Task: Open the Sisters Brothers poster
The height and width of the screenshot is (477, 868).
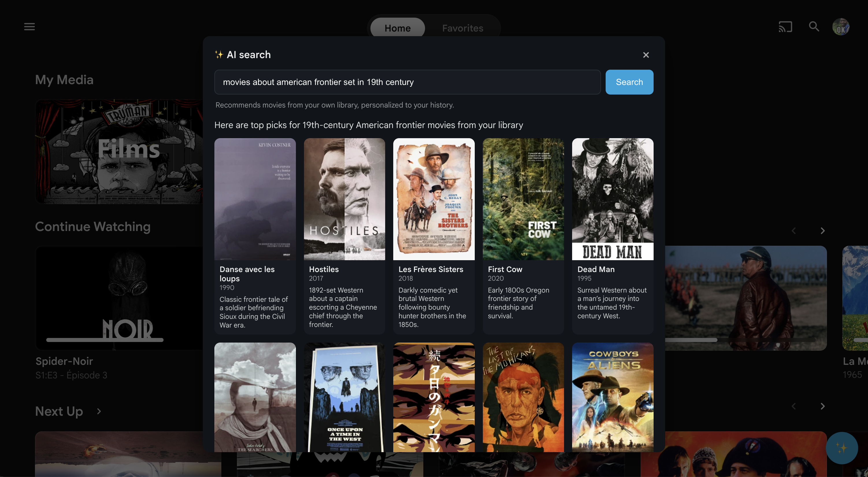Action: pos(434,199)
